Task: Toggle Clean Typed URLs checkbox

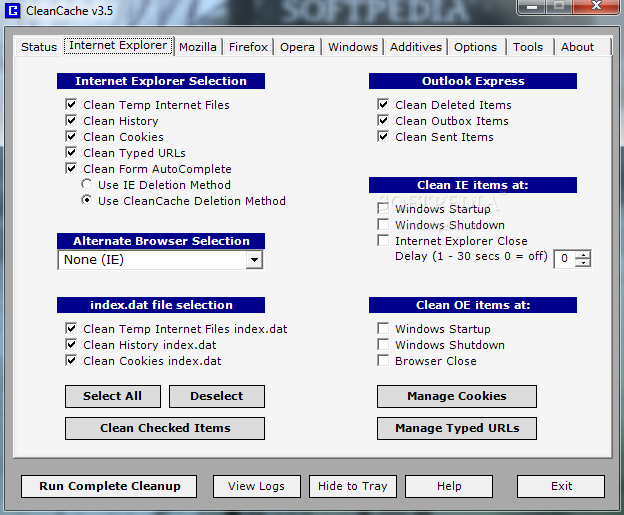Action: pos(71,152)
